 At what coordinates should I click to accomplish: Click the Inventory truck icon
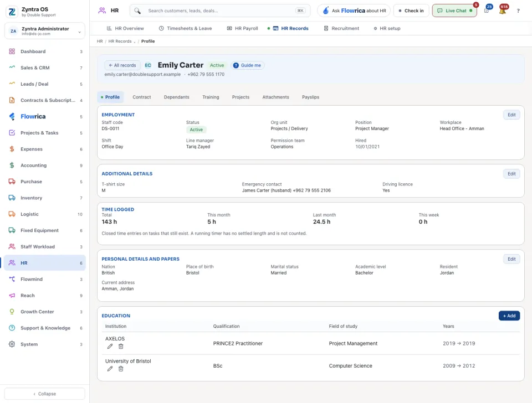pyautogui.click(x=12, y=198)
